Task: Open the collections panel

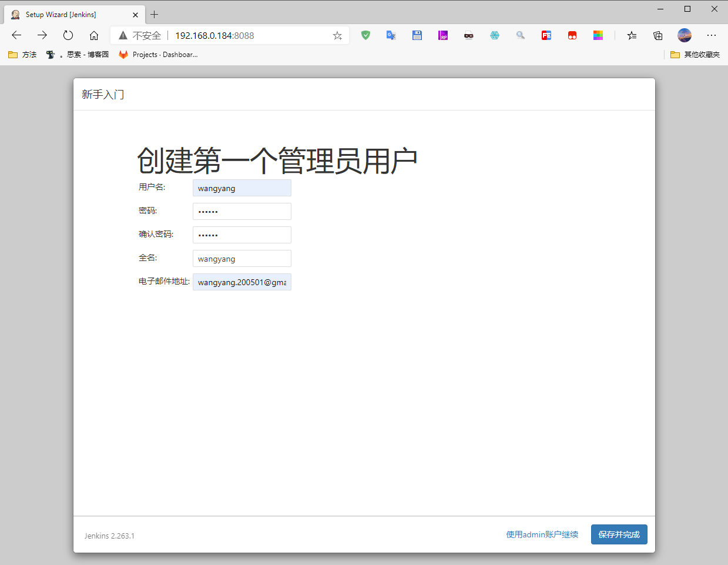Action: (658, 35)
